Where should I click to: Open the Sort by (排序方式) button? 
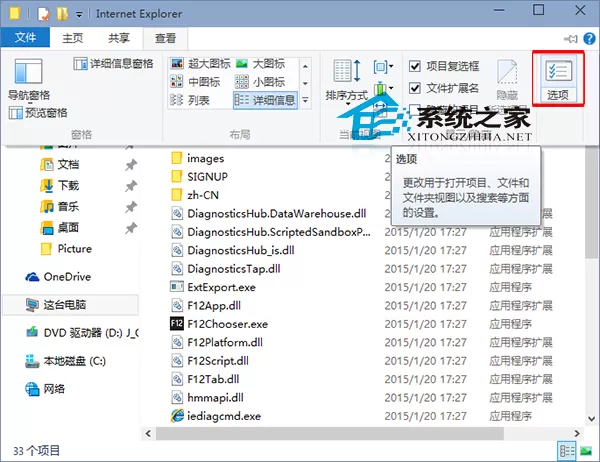(x=347, y=82)
